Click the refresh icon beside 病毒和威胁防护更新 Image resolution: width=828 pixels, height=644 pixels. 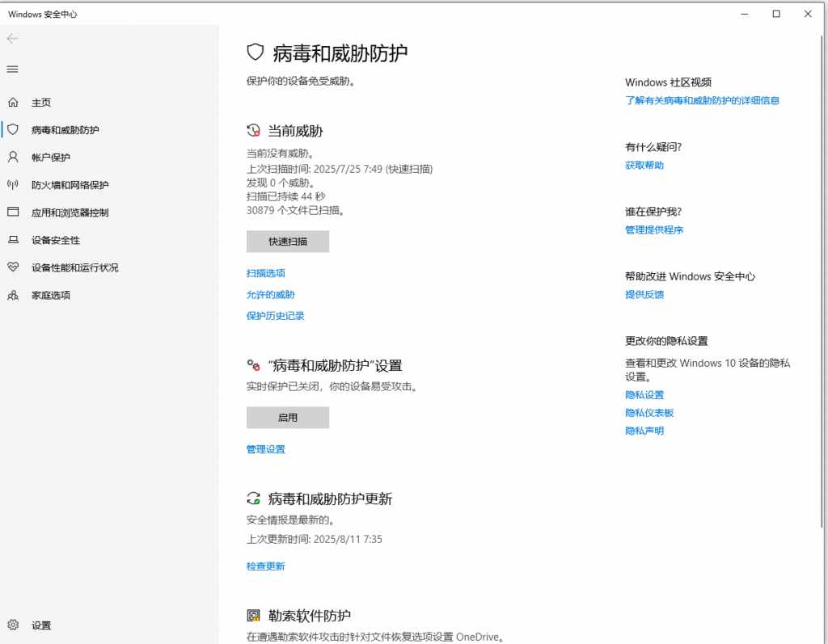253,499
